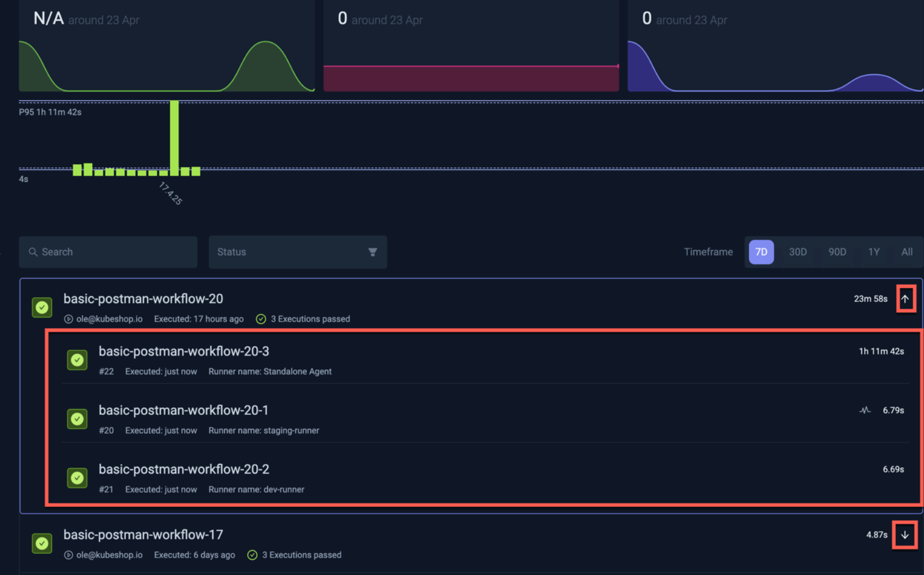Image resolution: width=924 pixels, height=575 pixels.
Task: Open the basic-postman-workflow-17 execution title
Action: tap(143, 535)
